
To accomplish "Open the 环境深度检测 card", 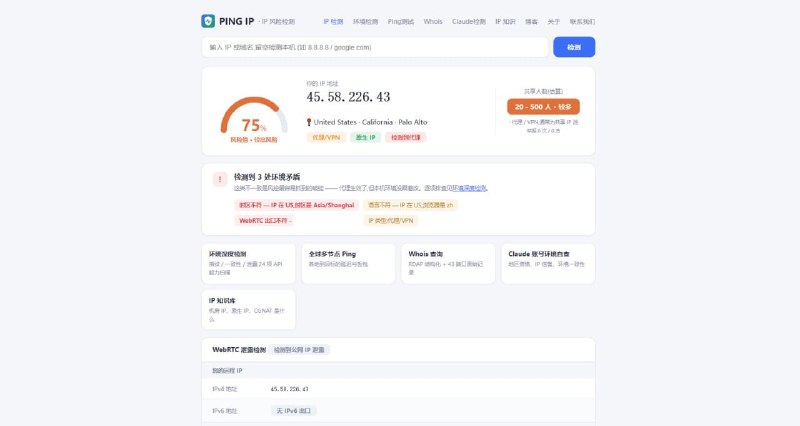I will point(248,263).
